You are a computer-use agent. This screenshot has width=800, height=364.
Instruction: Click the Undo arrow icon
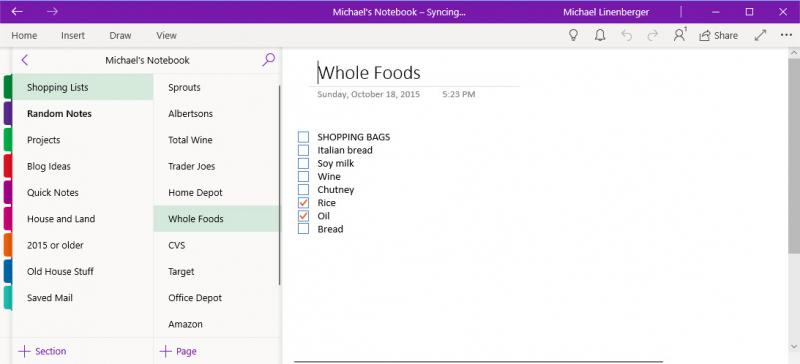click(627, 35)
